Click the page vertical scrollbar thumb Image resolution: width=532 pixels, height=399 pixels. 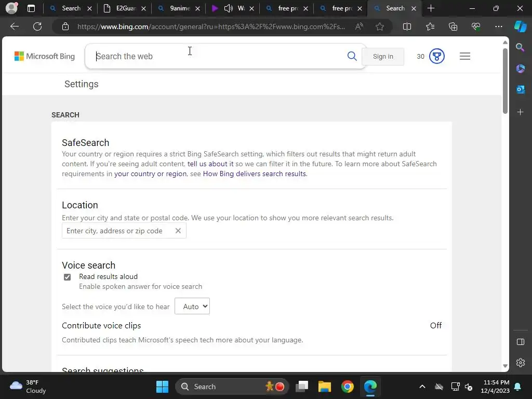click(x=505, y=81)
